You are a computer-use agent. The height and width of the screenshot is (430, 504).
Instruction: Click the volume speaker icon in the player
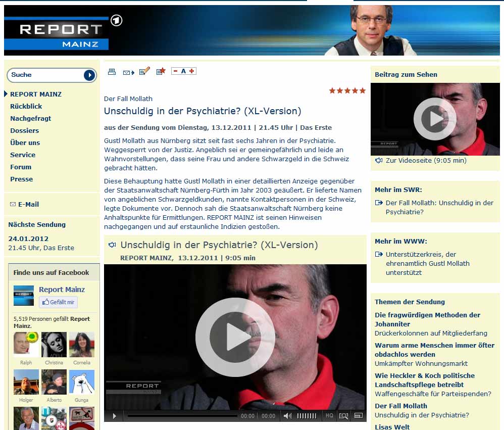click(287, 416)
